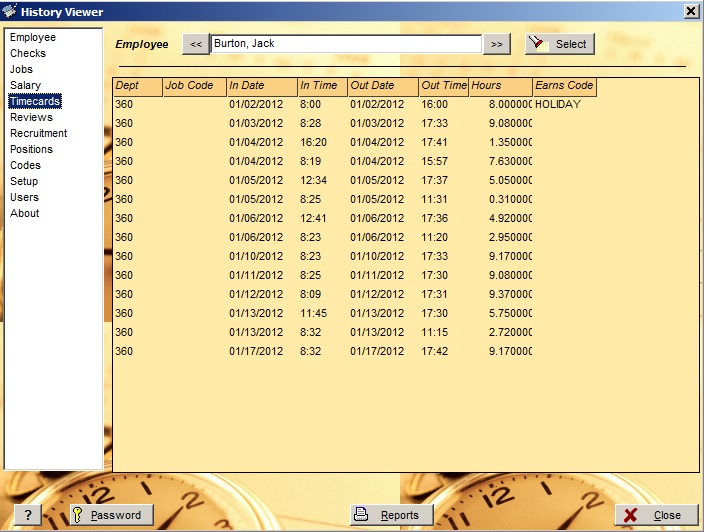The image size is (704, 532).
Task: Click Out Time 11:20 cell
Action: point(434,237)
